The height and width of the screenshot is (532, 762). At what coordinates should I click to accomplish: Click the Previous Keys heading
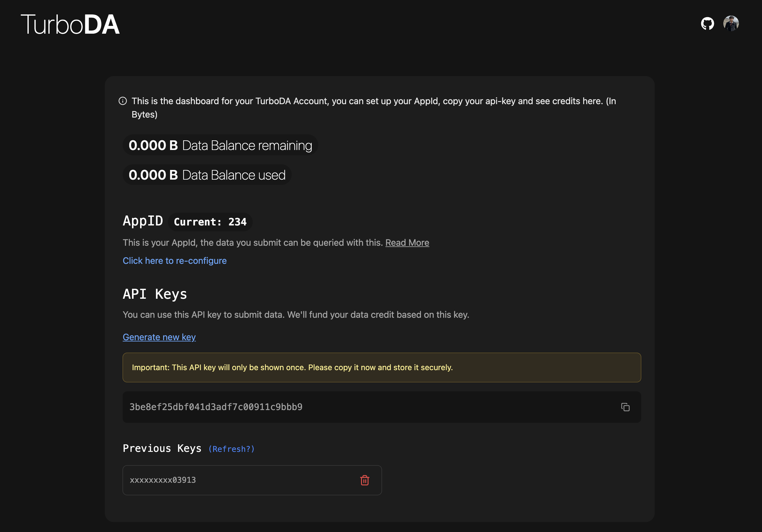coord(162,448)
